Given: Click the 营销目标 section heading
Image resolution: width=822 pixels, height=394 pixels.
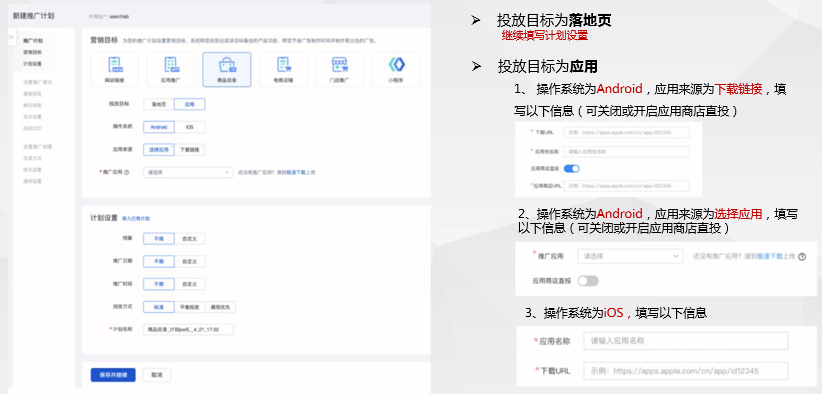Looking at the screenshot, I should pyautogui.click(x=103, y=39).
